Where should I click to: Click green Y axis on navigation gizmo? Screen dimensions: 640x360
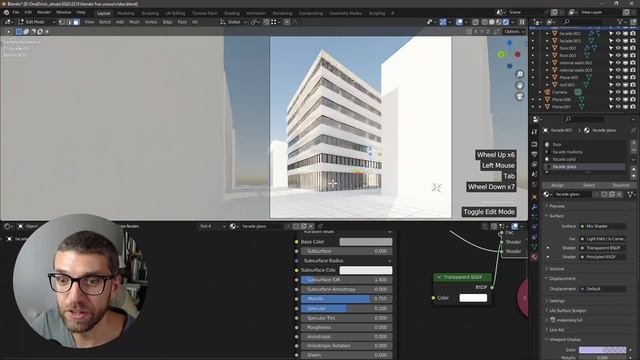click(501, 54)
